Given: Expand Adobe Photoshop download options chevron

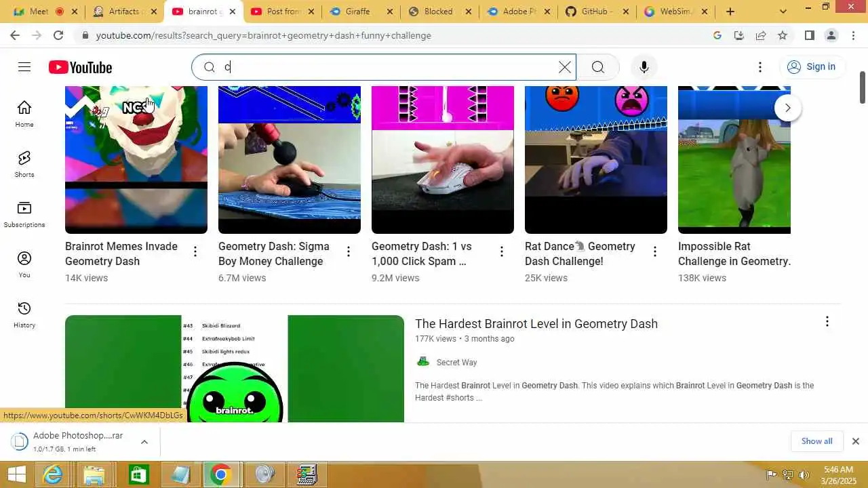Looking at the screenshot, I should click(144, 442).
